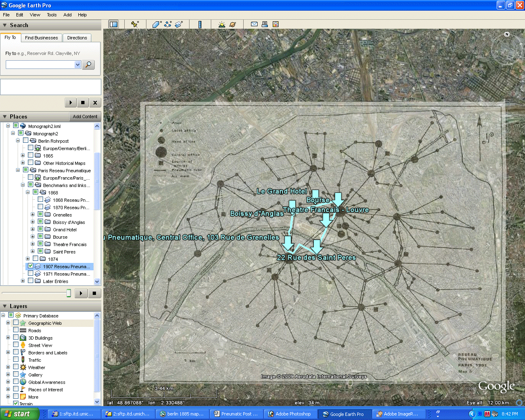The height and width of the screenshot is (420, 525).
Task: Add a polygon tool icon
Action: pyautogui.click(x=157, y=24)
